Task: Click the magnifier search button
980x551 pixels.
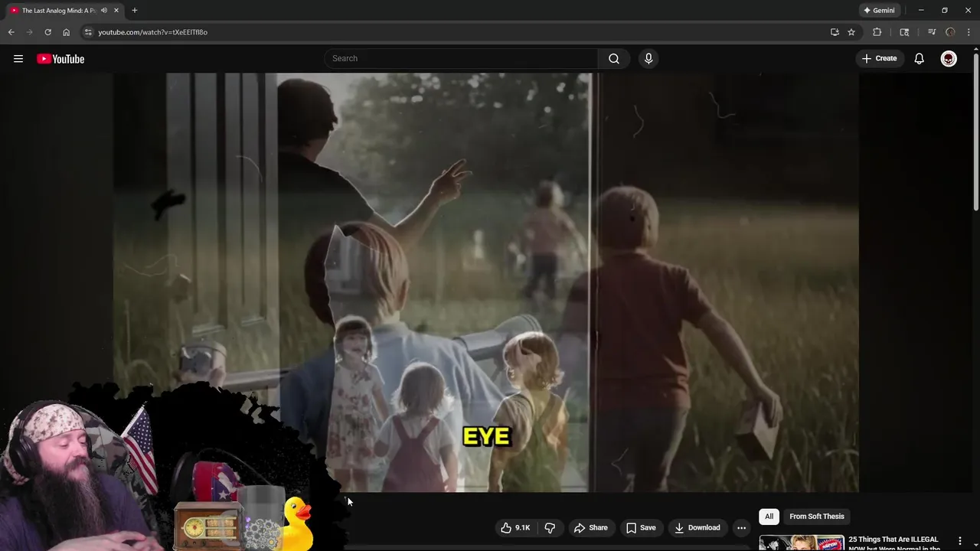Action: 614,59
